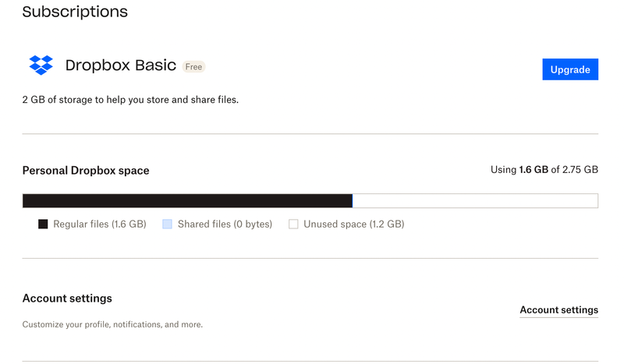Click the black Regular files legend swatch
Screen dimensions: 624x364
tap(43, 224)
